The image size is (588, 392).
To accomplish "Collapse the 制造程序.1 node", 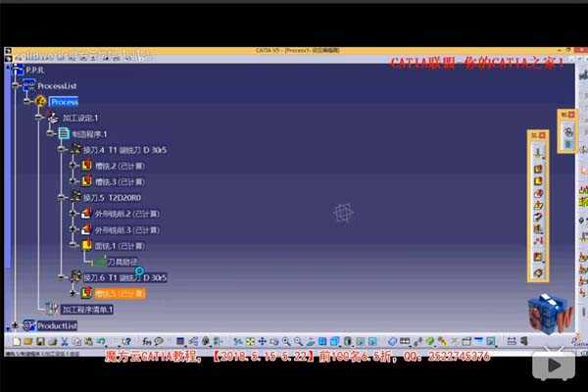I will click(50, 133).
